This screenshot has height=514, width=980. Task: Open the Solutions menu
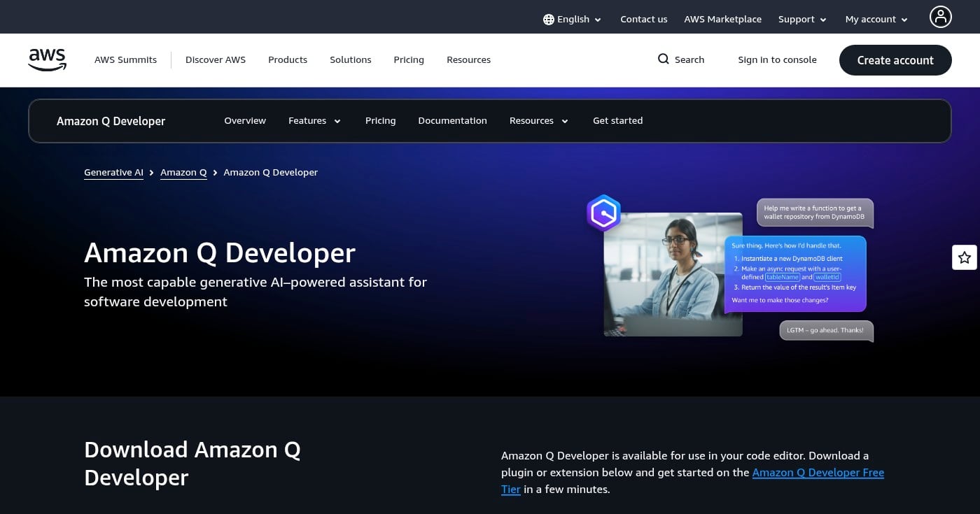pyautogui.click(x=351, y=60)
